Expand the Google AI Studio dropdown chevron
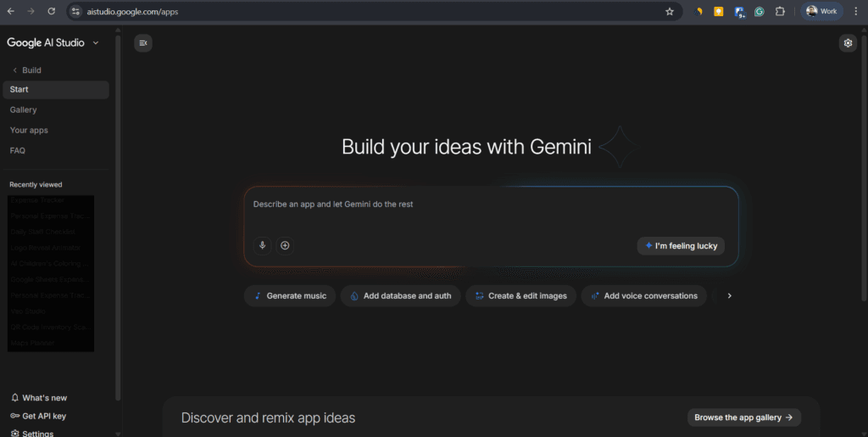This screenshot has height=437, width=868. 95,42
